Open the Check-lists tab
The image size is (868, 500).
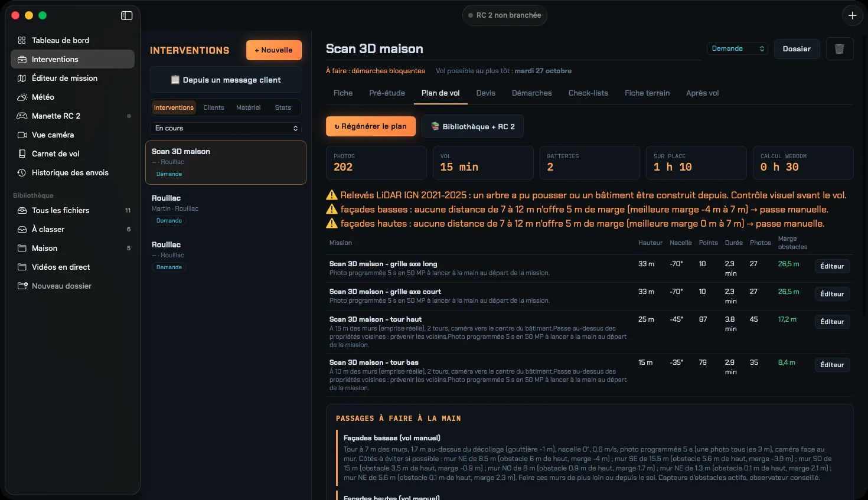[588, 93]
